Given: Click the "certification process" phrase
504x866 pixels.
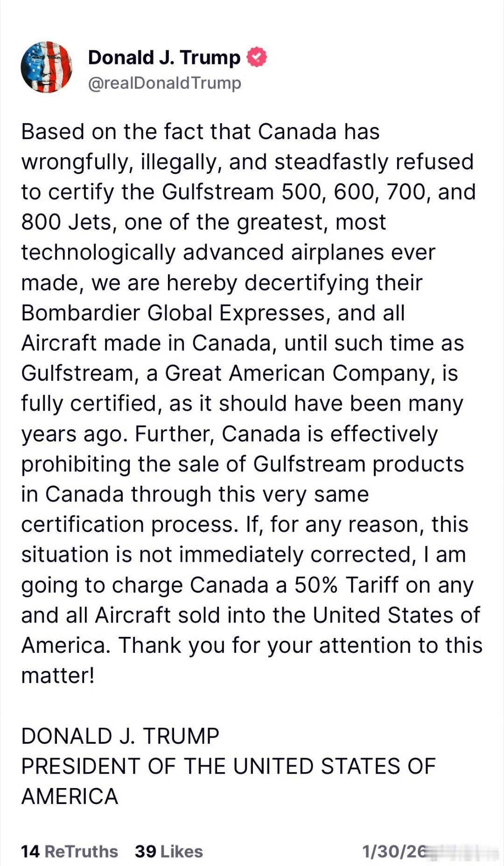Looking at the screenshot, I should click(127, 525).
